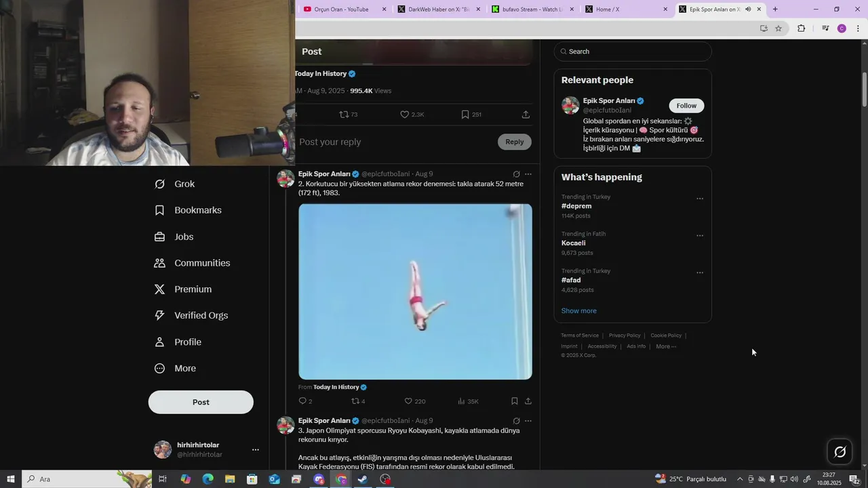Go to Jobs in the sidebar
This screenshot has height=488, width=868.
coord(174,237)
